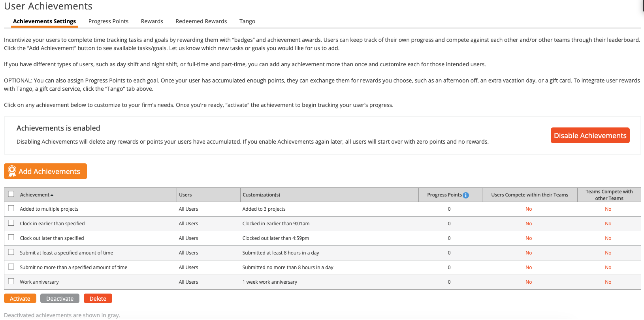Screen dimensions: 644x320
Task: Open Clock in earlier than specified achievement
Action: [x=52, y=224]
